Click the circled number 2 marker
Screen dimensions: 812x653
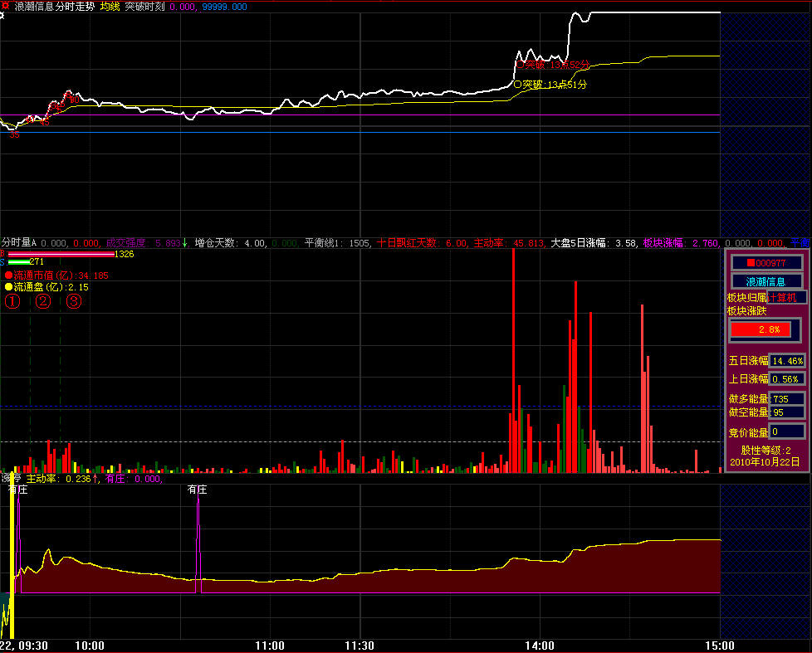click(43, 301)
